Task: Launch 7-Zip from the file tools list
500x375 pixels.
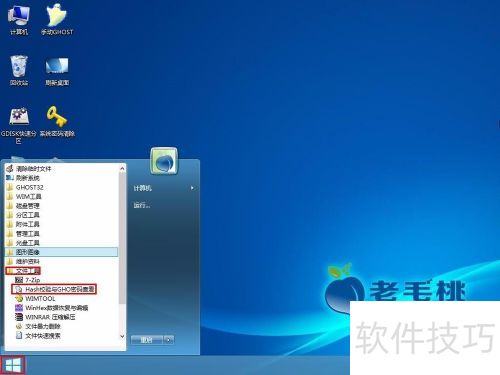Action: (28, 280)
